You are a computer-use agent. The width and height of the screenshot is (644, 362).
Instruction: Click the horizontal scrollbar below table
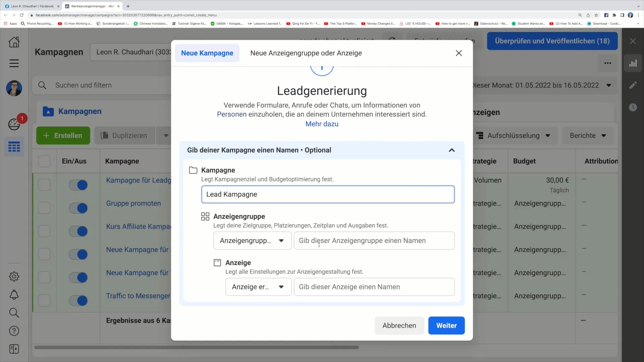(x=197, y=347)
